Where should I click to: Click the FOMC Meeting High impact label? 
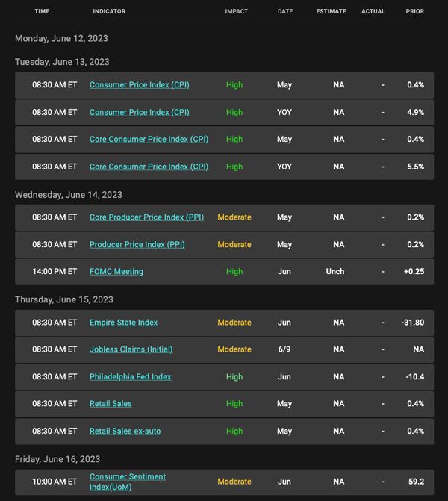[x=234, y=272]
